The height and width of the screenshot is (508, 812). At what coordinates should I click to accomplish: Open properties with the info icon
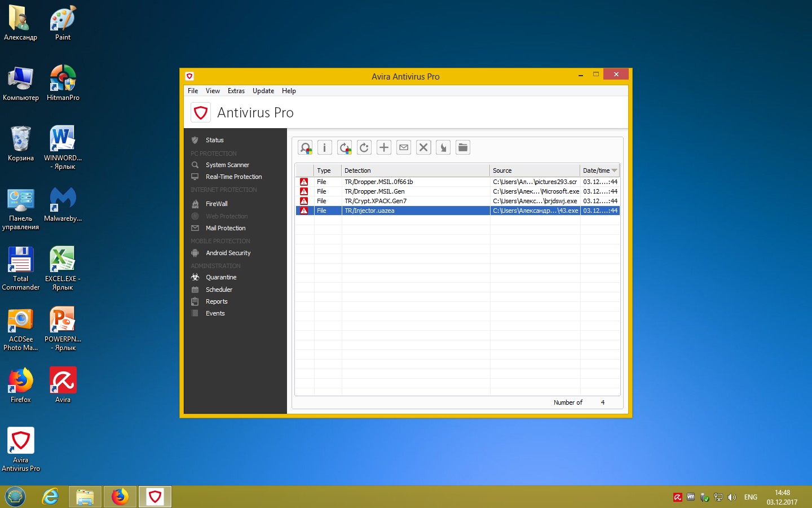[x=325, y=148]
